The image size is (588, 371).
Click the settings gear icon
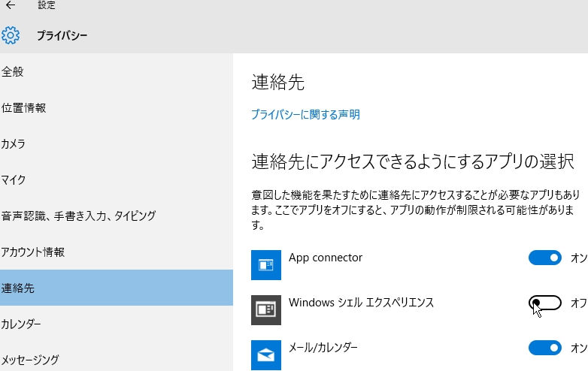11,35
